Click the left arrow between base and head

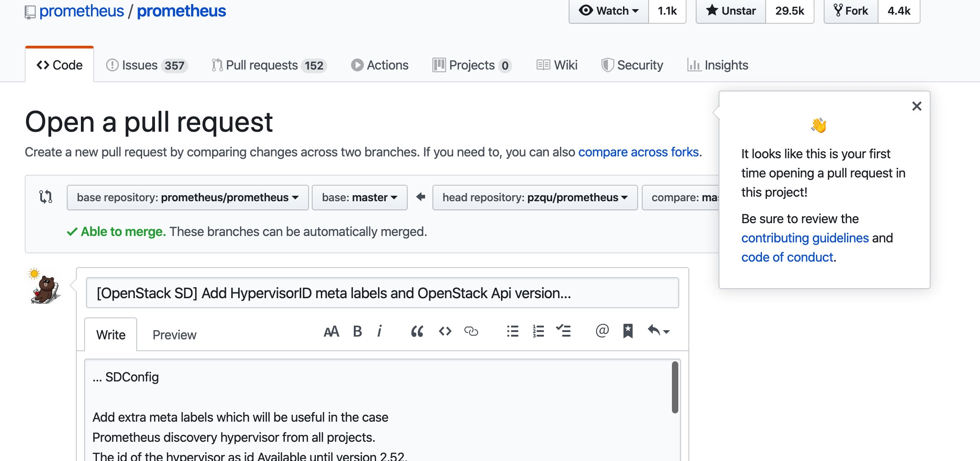(421, 197)
